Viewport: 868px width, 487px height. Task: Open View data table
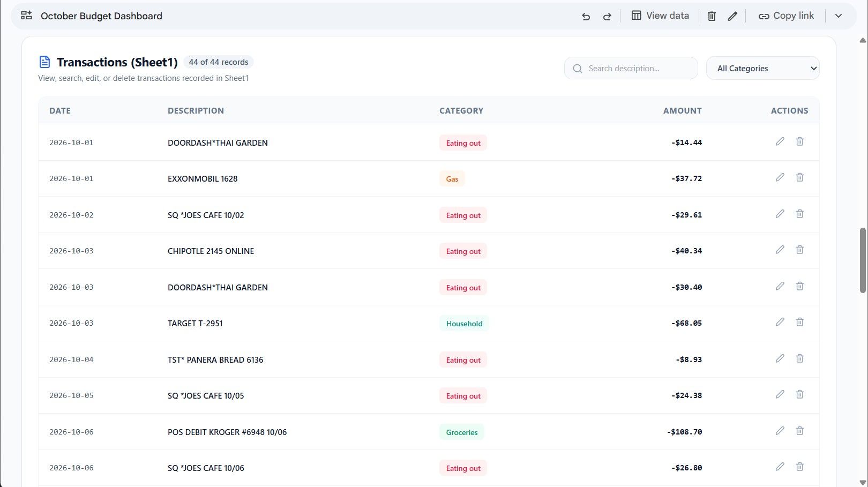660,16
